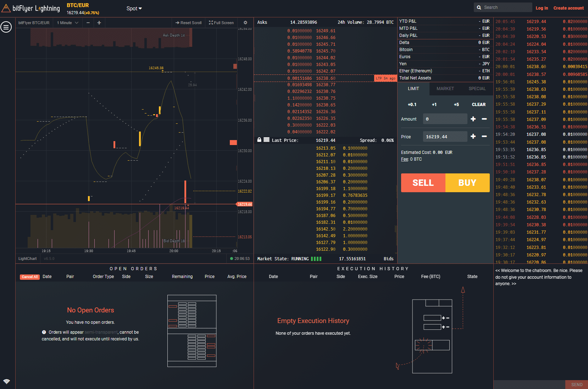Image resolution: width=588 pixels, height=389 pixels.
Task: Click the State column header
Action: pos(472,277)
